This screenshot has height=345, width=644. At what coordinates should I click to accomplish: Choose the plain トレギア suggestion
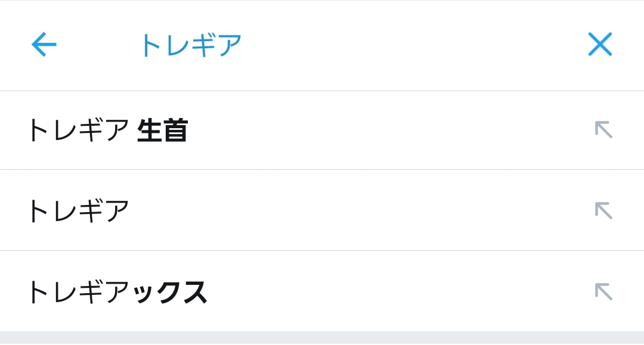(x=78, y=211)
